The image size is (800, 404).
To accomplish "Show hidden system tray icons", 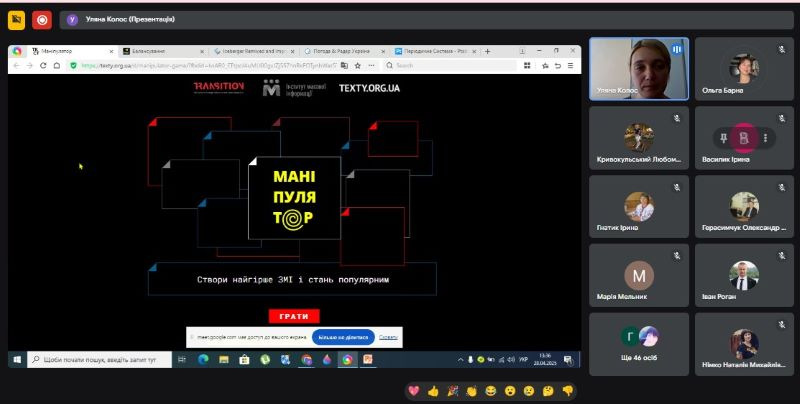I will click(x=460, y=360).
